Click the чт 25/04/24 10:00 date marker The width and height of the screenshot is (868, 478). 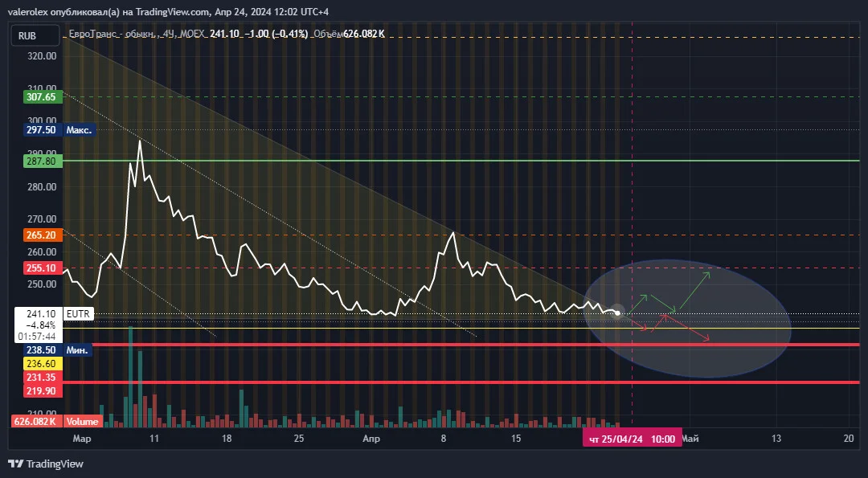click(632, 439)
